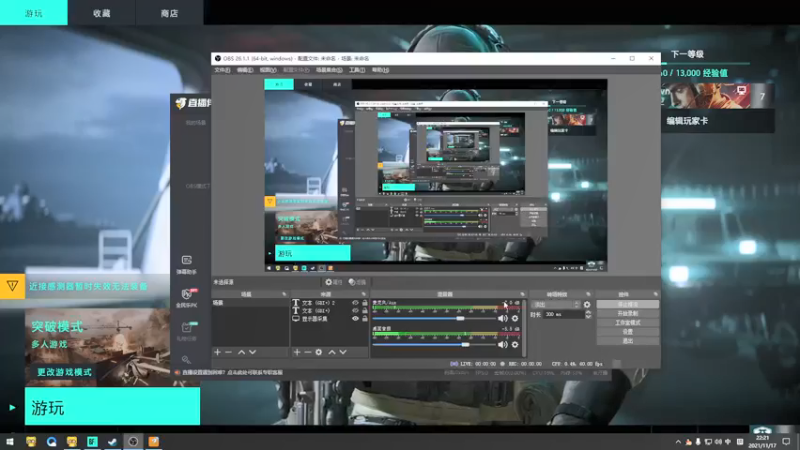Click mixer panel vertical scrollbar
The width and height of the screenshot is (800, 450).
click(x=524, y=328)
